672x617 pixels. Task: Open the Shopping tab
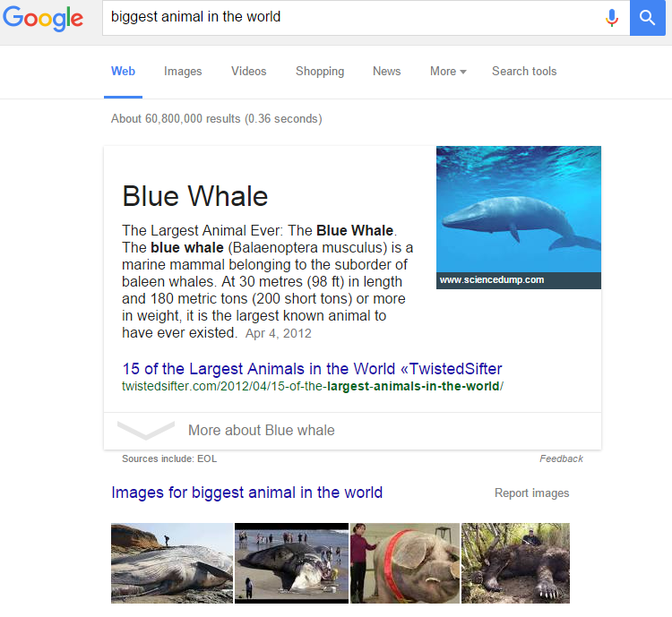(x=320, y=71)
